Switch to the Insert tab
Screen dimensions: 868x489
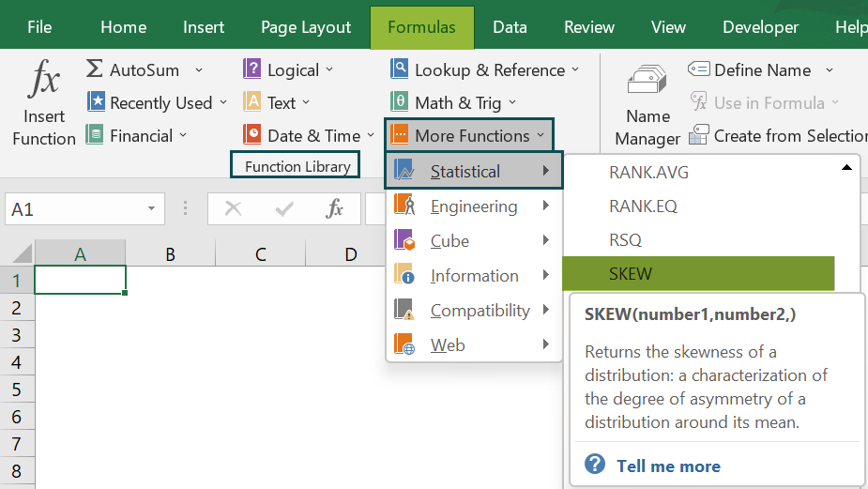[204, 27]
